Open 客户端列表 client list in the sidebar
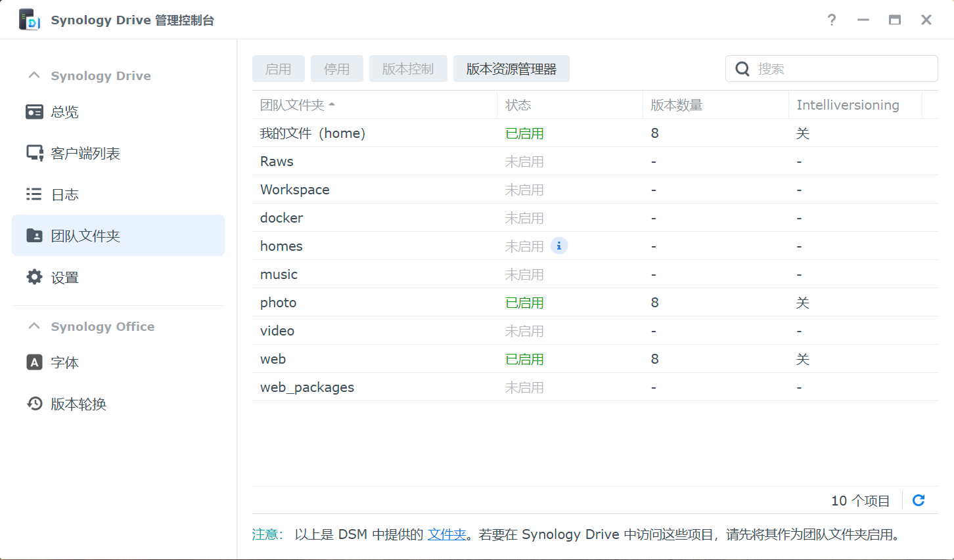The width and height of the screenshot is (954, 560). click(85, 154)
